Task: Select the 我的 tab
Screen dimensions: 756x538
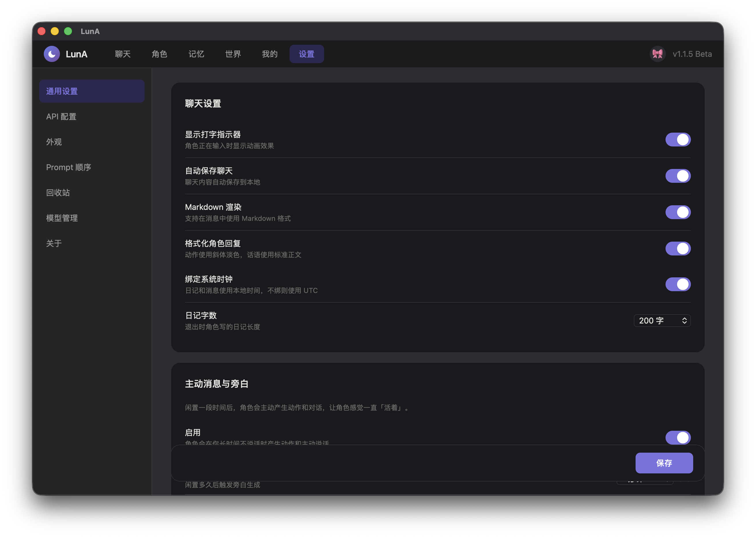Action: 270,54
